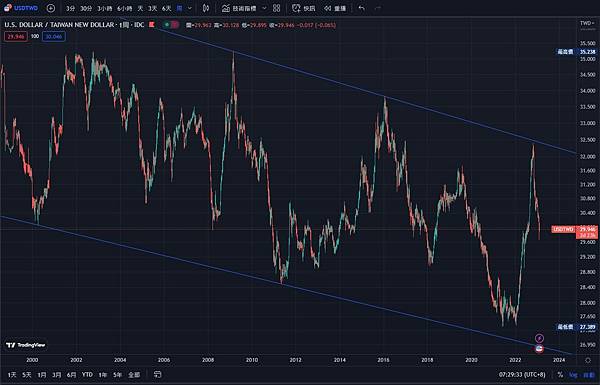Set range to 3月
This screenshot has height=385, width=600.
(57, 375)
